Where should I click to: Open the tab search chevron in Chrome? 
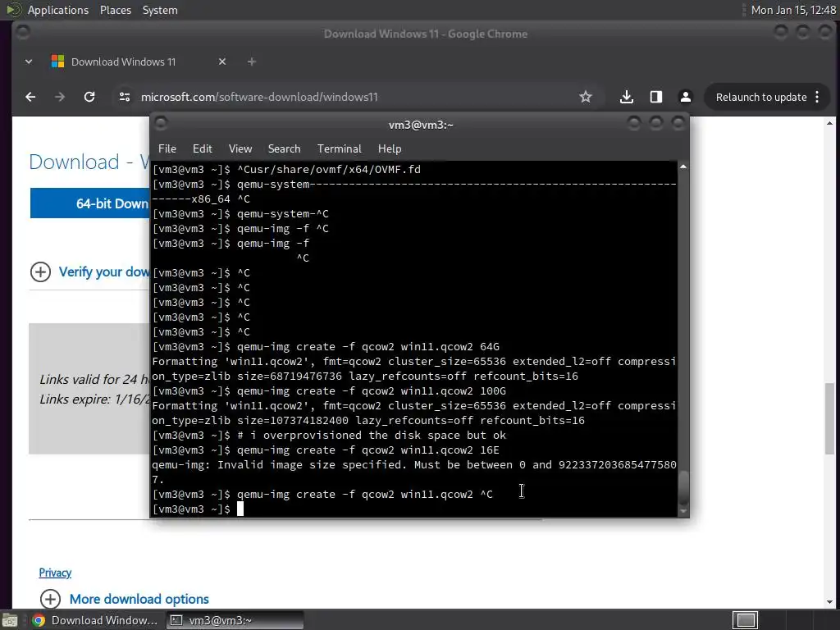29,62
